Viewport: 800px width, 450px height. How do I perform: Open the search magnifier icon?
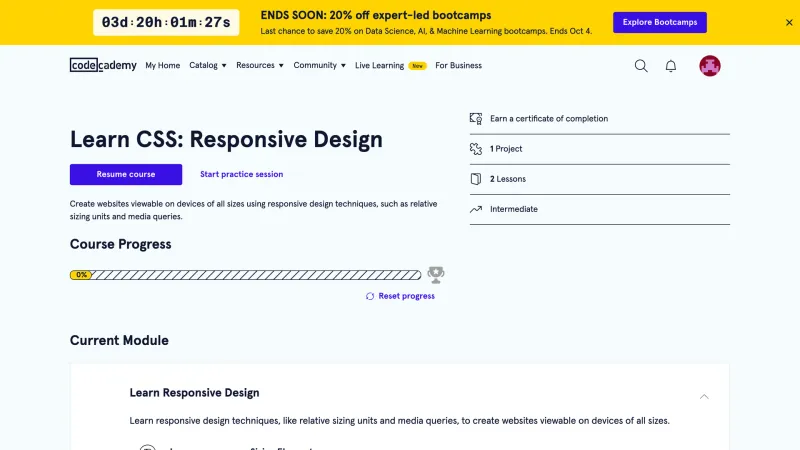tap(641, 66)
